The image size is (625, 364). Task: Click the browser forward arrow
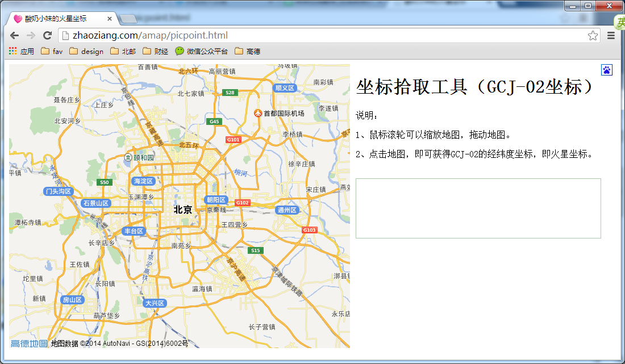[31, 35]
